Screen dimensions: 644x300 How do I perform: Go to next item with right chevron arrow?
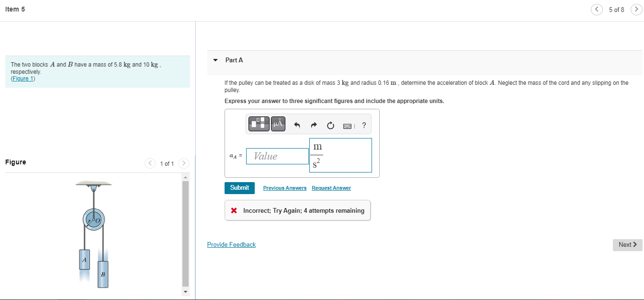636,9
